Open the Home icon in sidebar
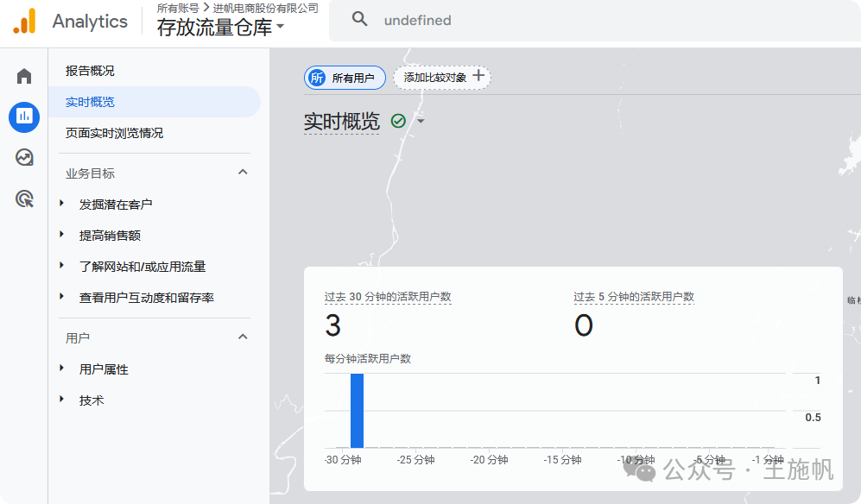The width and height of the screenshot is (861, 504). [24, 76]
